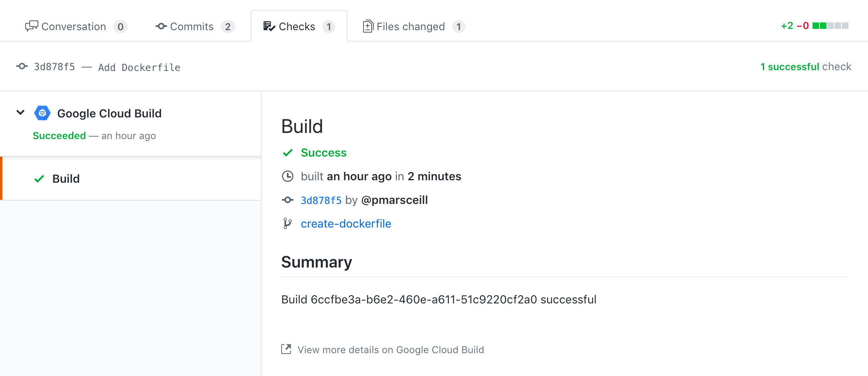Screen dimensions: 868x376
Task: Click the green checkmark next to Build
Action: click(x=39, y=178)
